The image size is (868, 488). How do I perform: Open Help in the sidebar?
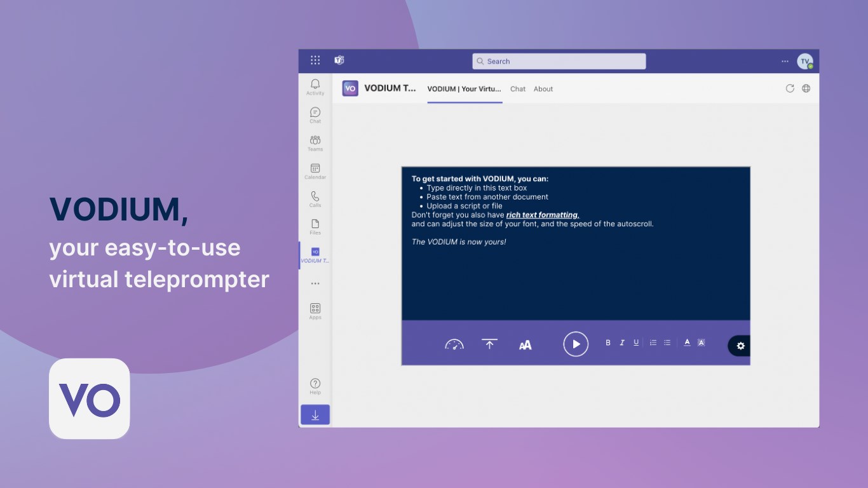(x=315, y=386)
